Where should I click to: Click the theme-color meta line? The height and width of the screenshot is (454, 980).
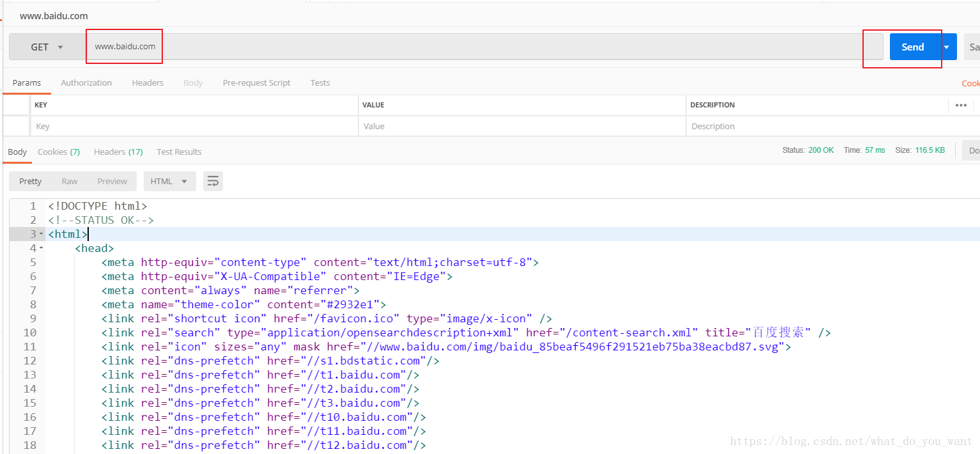(243, 304)
